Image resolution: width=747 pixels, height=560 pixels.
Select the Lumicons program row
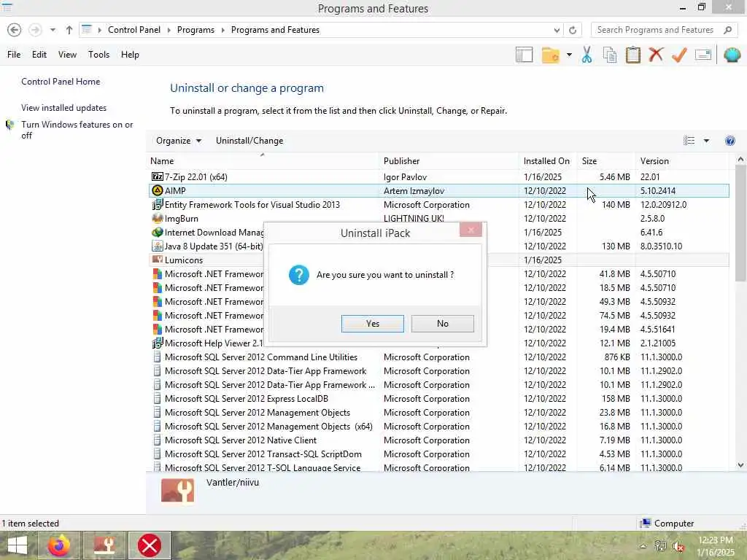pos(438,260)
